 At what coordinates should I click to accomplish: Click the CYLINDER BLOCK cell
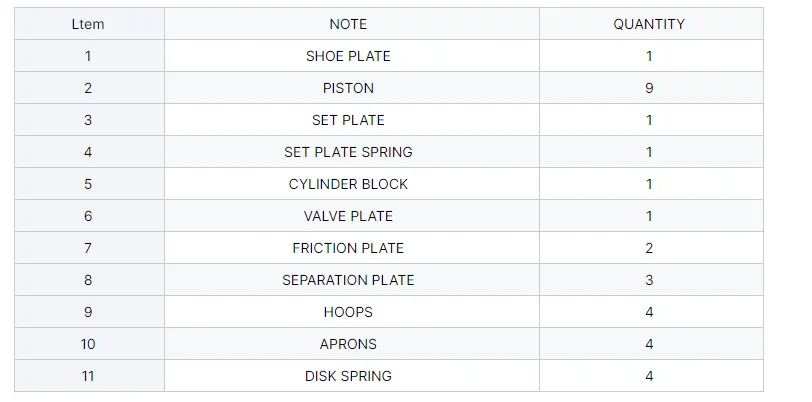point(352,184)
